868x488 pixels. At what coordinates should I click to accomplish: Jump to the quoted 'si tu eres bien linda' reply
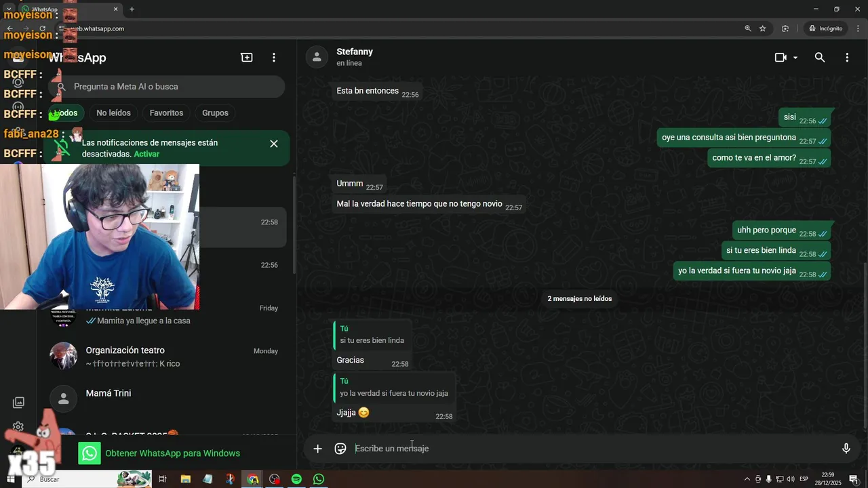(x=372, y=335)
